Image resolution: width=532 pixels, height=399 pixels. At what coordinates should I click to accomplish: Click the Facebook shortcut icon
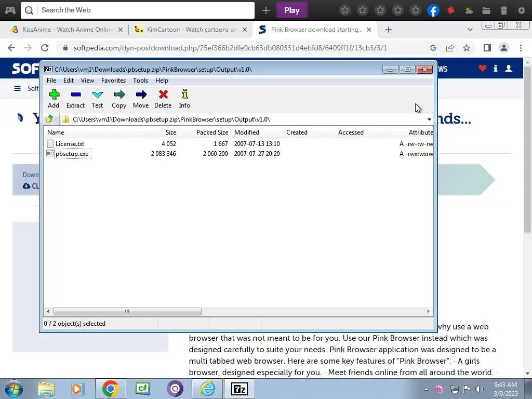tap(433, 10)
